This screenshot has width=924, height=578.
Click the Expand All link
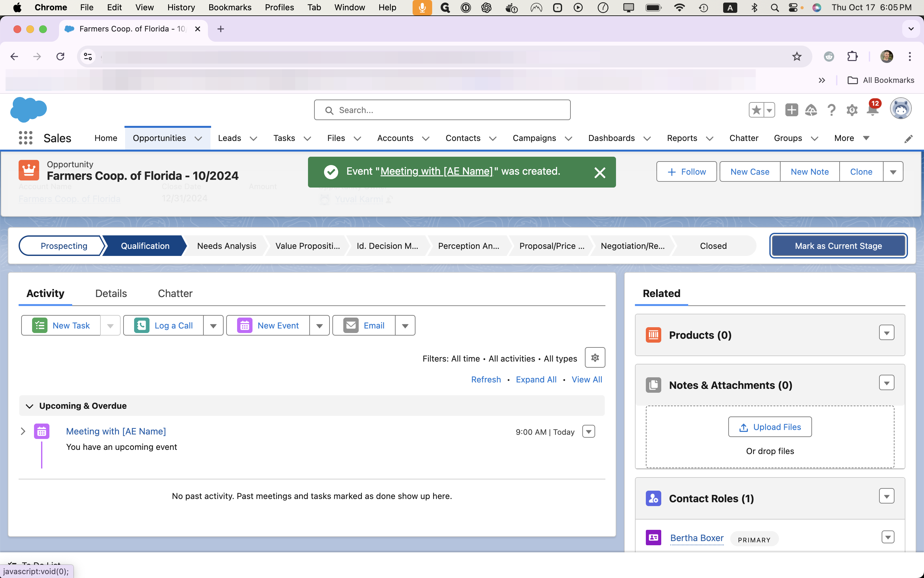click(x=536, y=379)
